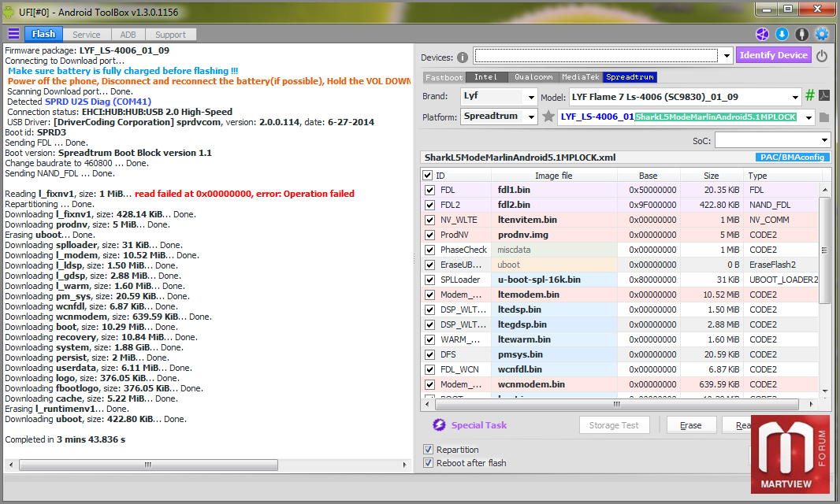Image resolution: width=840 pixels, height=504 pixels.
Task: Uncheck the PhaseCheck row checkbox
Action: 429,250
